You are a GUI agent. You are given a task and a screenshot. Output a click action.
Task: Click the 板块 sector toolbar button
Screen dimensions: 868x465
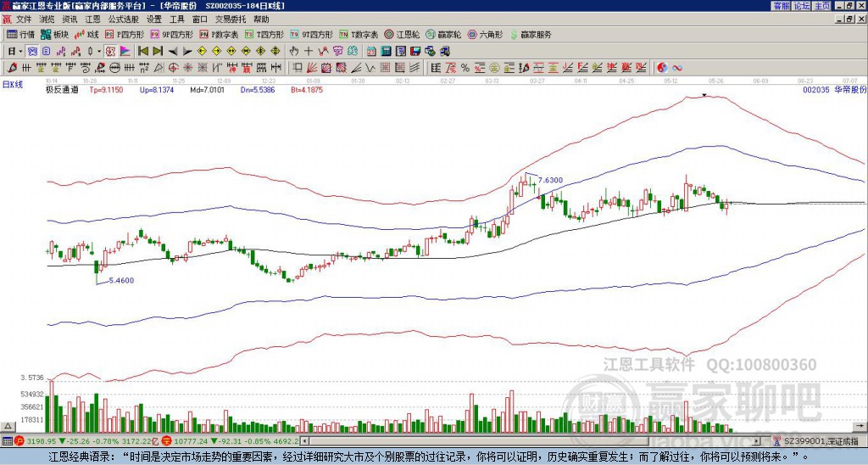pos(54,34)
